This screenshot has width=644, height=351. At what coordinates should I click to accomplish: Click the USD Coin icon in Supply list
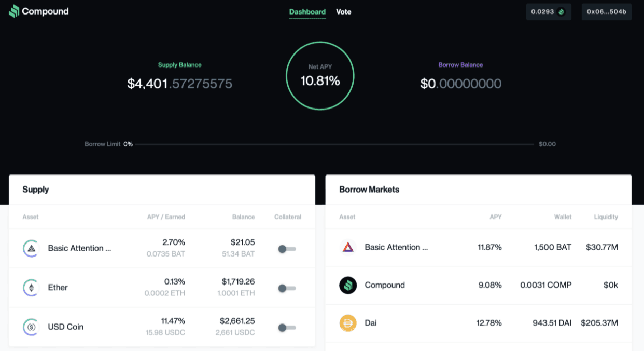(x=31, y=327)
